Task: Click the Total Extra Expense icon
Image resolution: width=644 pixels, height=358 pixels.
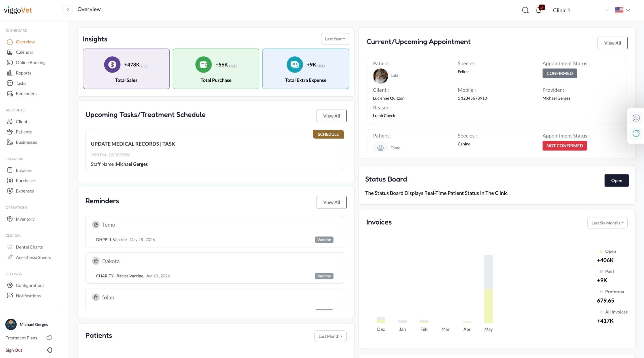Action: click(295, 65)
